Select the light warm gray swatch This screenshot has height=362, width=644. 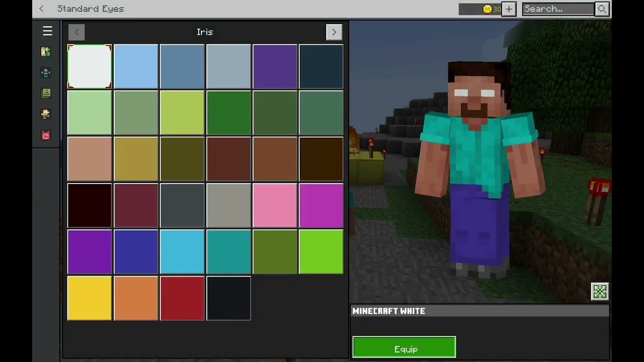coord(228,205)
